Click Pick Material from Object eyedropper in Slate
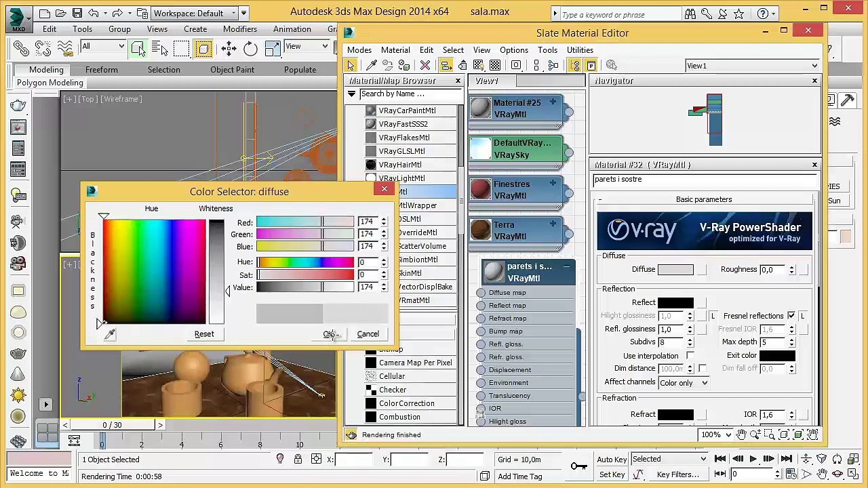Image resolution: width=868 pixels, height=488 pixels. [372, 65]
